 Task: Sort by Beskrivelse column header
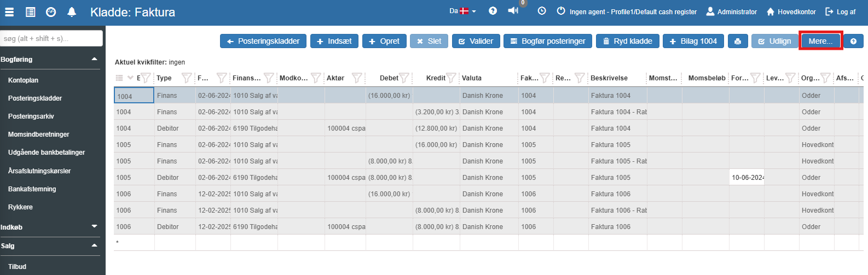609,78
